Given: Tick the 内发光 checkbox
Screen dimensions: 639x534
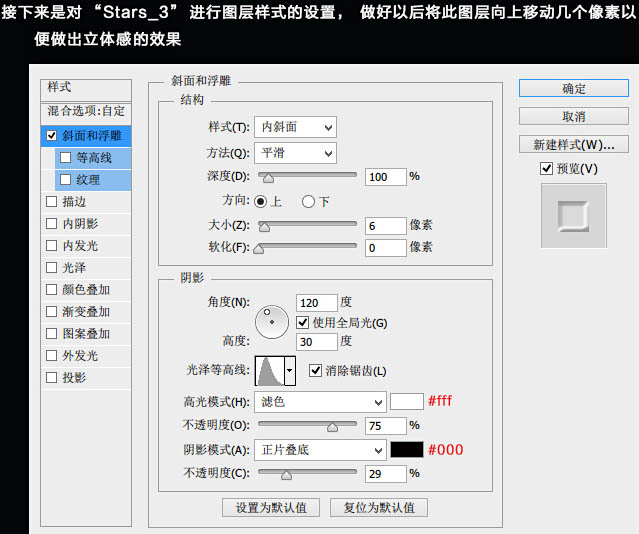Looking at the screenshot, I should [51, 245].
